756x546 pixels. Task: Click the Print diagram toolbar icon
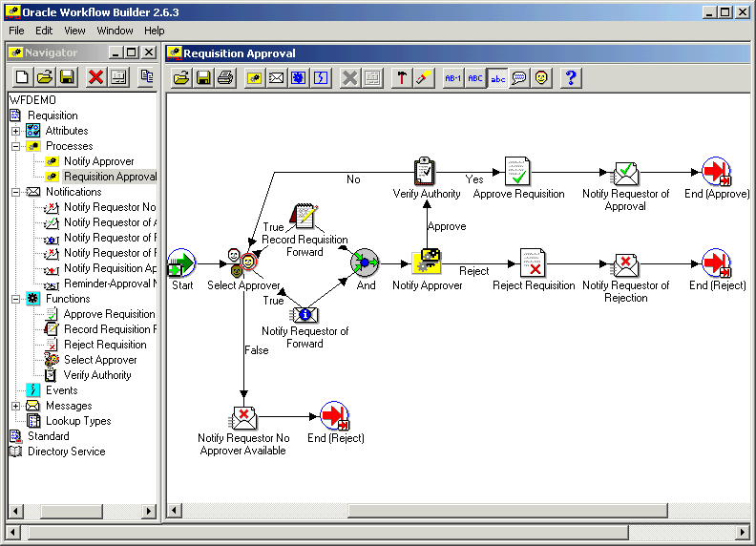coord(225,78)
